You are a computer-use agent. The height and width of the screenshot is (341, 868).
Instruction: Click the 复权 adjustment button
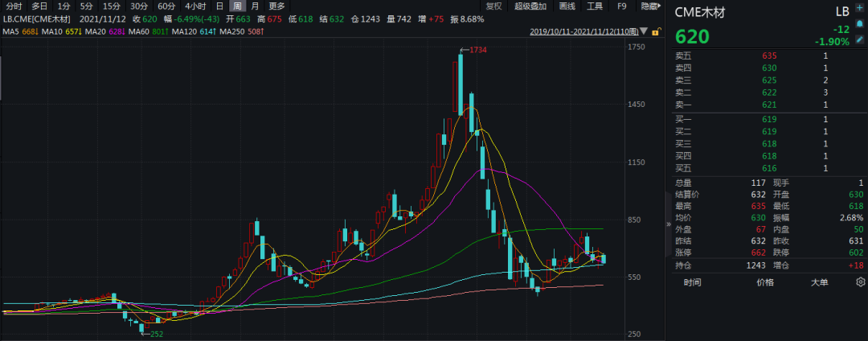(x=493, y=6)
